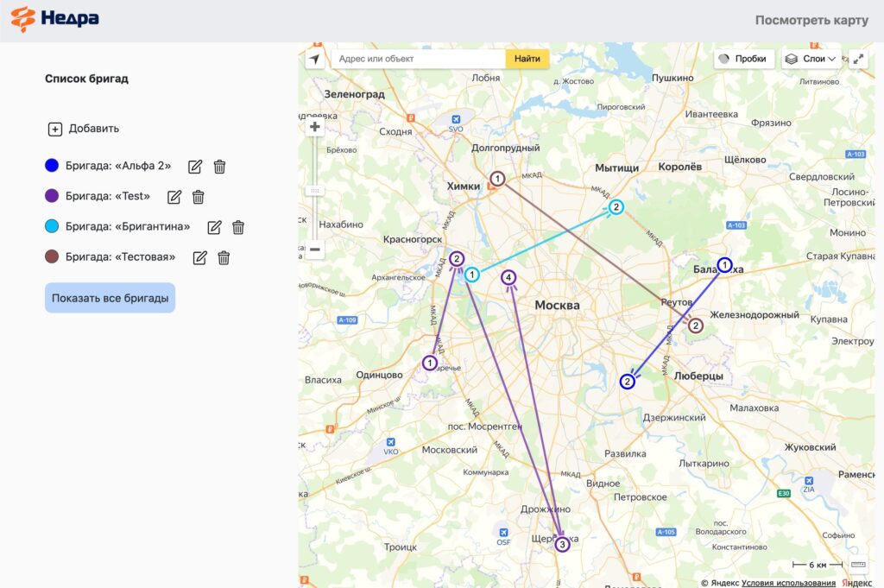Click the Недра logo

(54, 19)
